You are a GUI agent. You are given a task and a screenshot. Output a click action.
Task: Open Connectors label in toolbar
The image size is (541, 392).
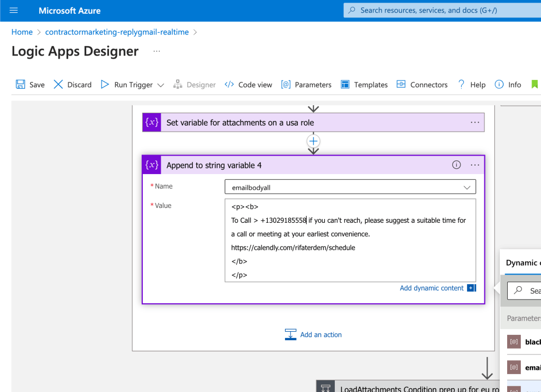[x=429, y=85]
